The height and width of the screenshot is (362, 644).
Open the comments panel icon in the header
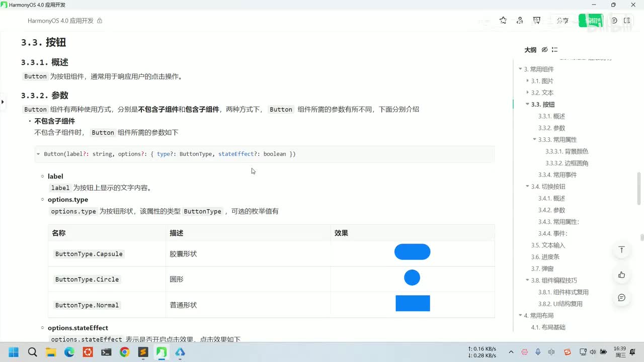pos(614,21)
